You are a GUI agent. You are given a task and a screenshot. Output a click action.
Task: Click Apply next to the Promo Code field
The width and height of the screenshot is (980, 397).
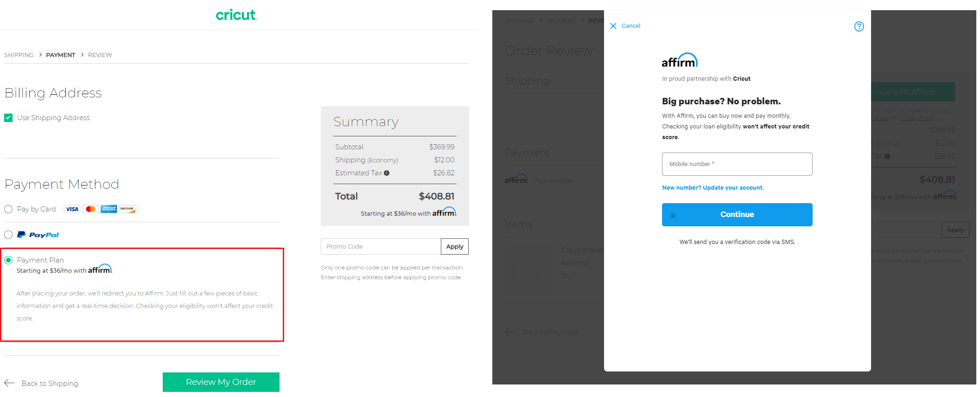point(454,246)
